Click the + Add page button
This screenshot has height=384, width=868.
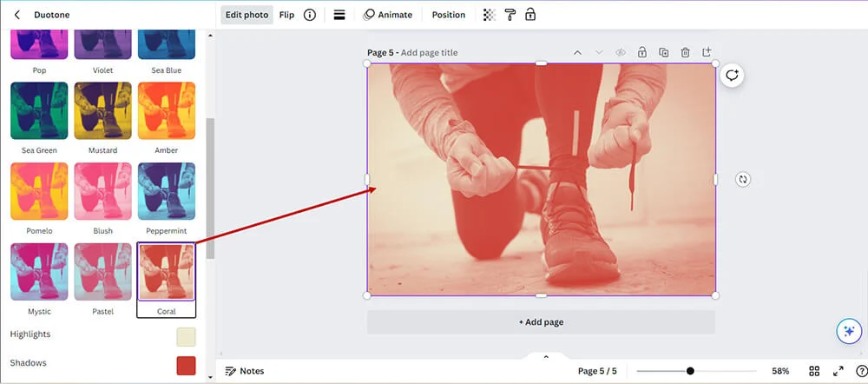(541, 322)
